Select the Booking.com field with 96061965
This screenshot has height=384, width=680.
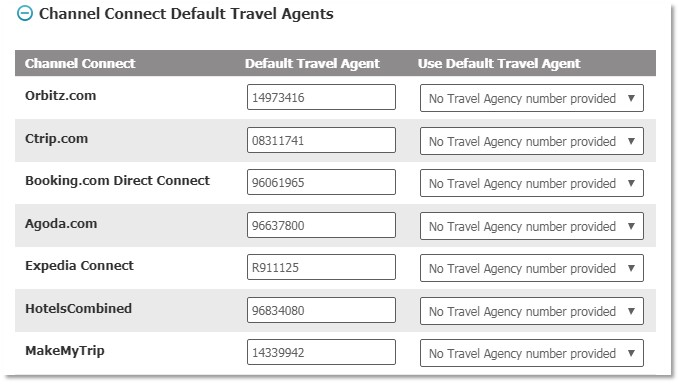click(321, 182)
